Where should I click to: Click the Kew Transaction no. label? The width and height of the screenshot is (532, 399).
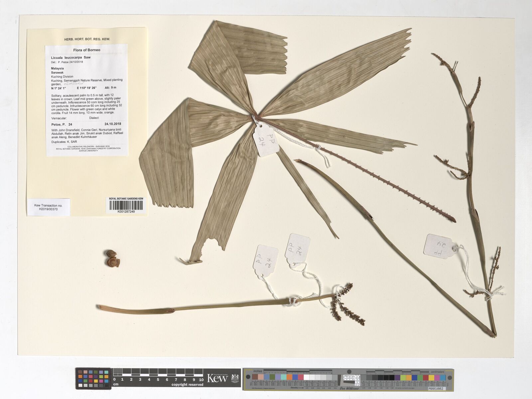49,207
